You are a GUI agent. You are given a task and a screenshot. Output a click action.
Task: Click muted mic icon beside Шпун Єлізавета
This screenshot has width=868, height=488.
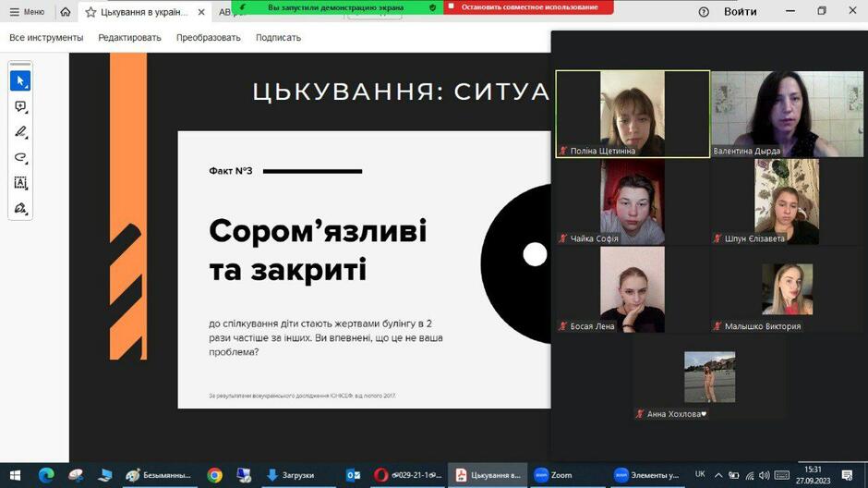pos(717,238)
